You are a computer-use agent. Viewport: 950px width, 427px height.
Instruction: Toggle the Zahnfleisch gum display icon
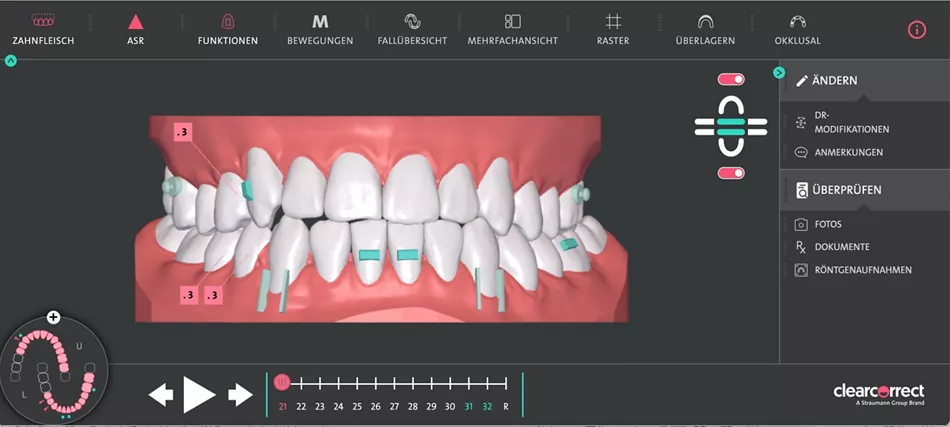coord(43,22)
